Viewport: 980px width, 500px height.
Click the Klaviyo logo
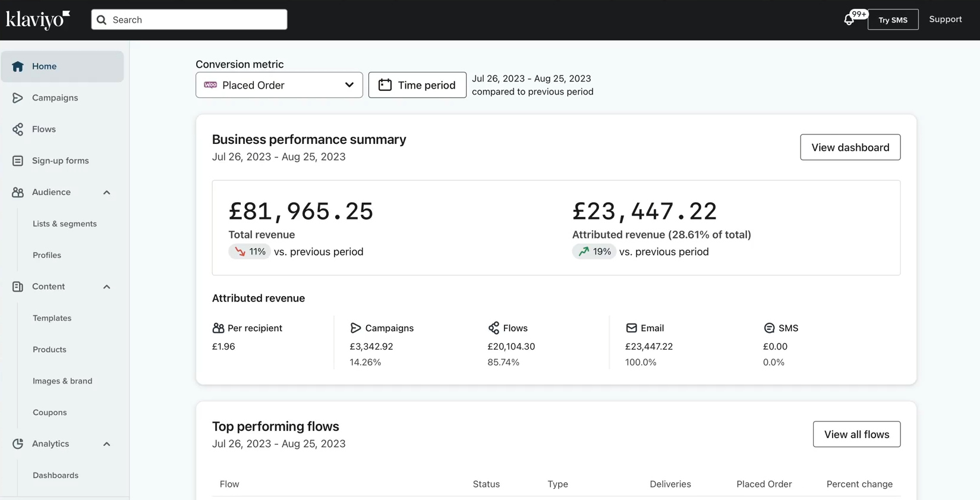[38, 20]
